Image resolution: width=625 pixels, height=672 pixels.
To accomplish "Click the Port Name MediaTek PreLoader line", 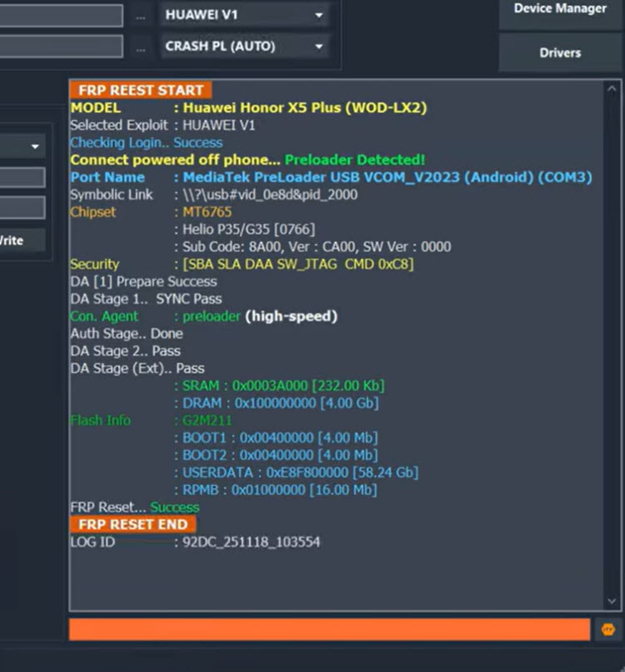I will pos(331,177).
